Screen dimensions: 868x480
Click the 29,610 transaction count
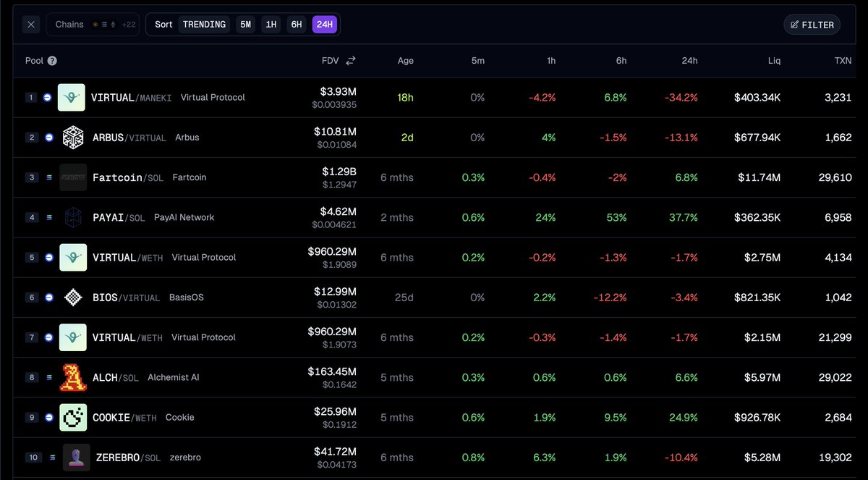pos(835,177)
